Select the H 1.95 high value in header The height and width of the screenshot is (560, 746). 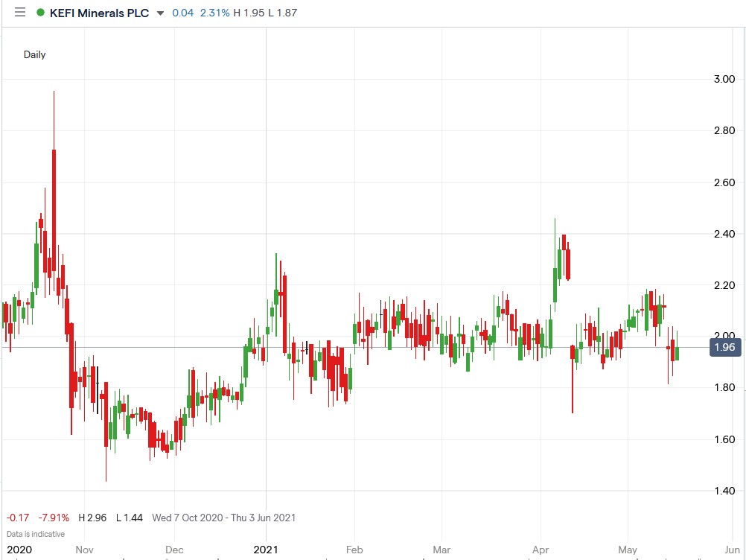[248, 13]
